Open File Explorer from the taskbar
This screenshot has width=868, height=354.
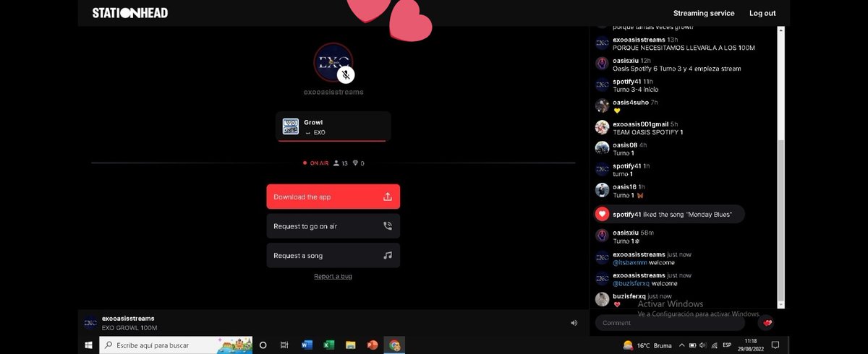pos(350,345)
